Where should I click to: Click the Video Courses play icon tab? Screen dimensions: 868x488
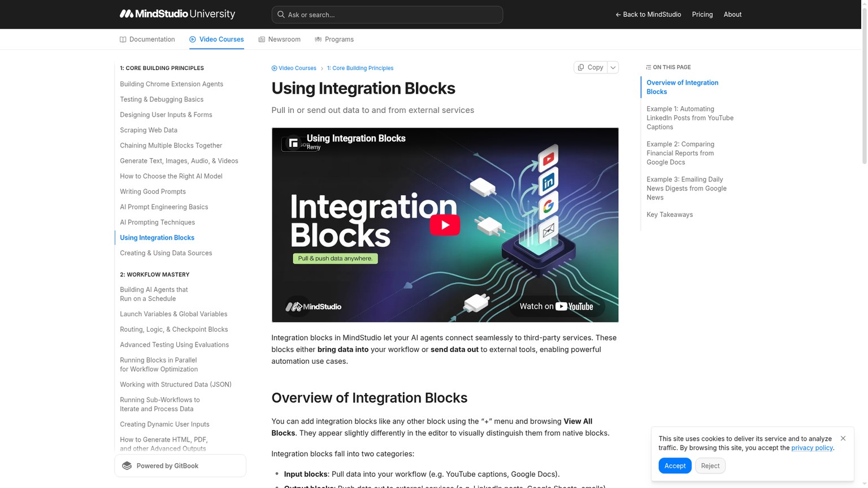click(x=193, y=40)
